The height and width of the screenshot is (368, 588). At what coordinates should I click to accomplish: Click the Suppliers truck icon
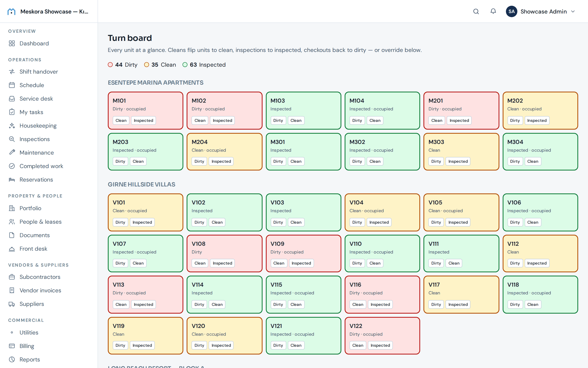pos(12,304)
